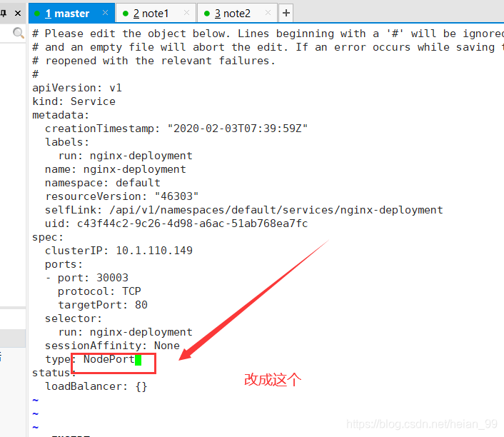This screenshot has height=437, width=504.
Task: Click the green status dot on master tab
Action: [37, 14]
